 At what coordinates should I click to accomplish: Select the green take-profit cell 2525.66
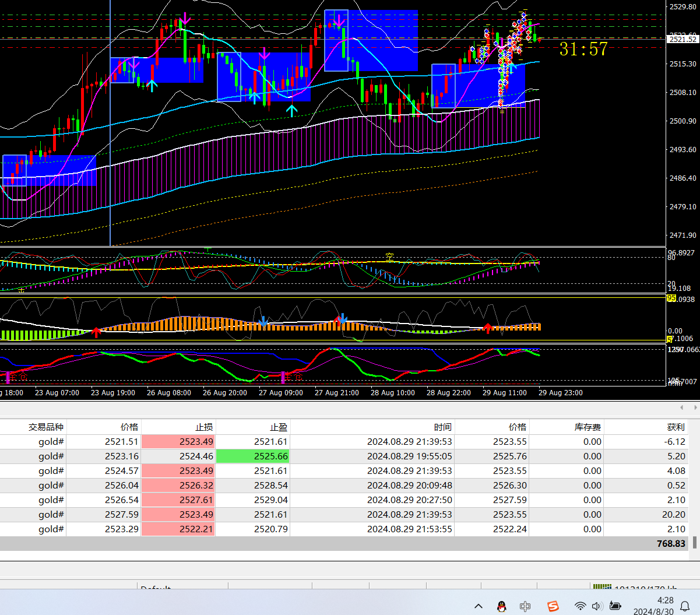[253, 456]
